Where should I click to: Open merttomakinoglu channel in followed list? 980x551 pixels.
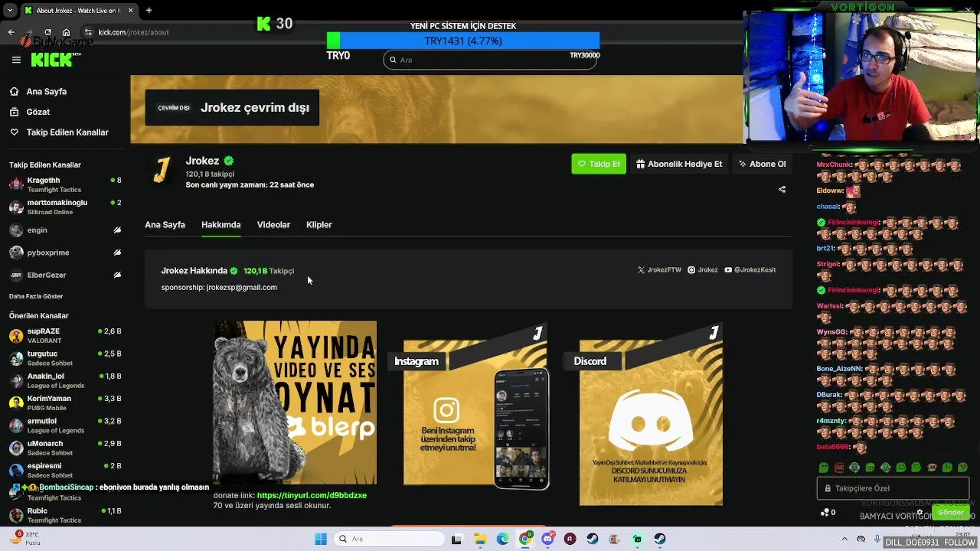[x=65, y=207]
